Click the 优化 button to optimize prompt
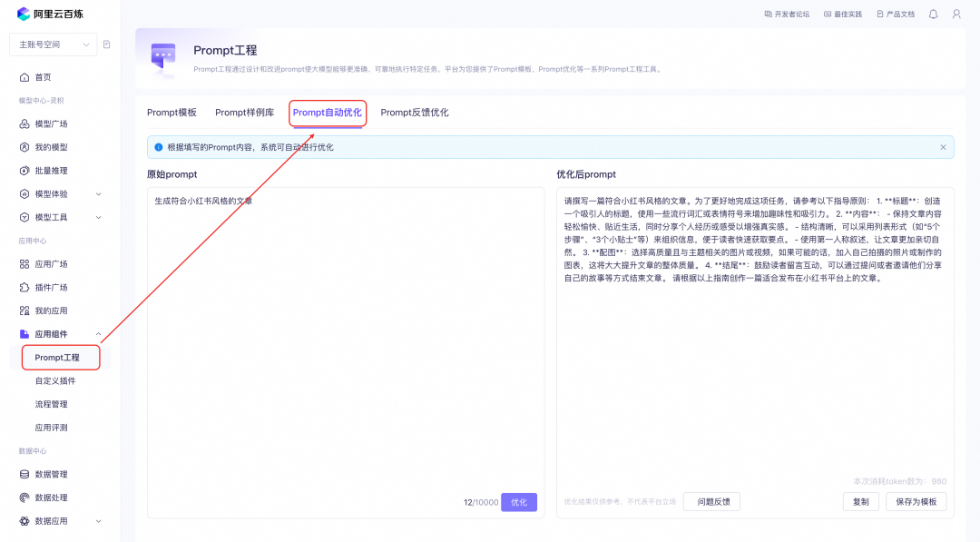Image resolution: width=980 pixels, height=542 pixels. pos(518,501)
